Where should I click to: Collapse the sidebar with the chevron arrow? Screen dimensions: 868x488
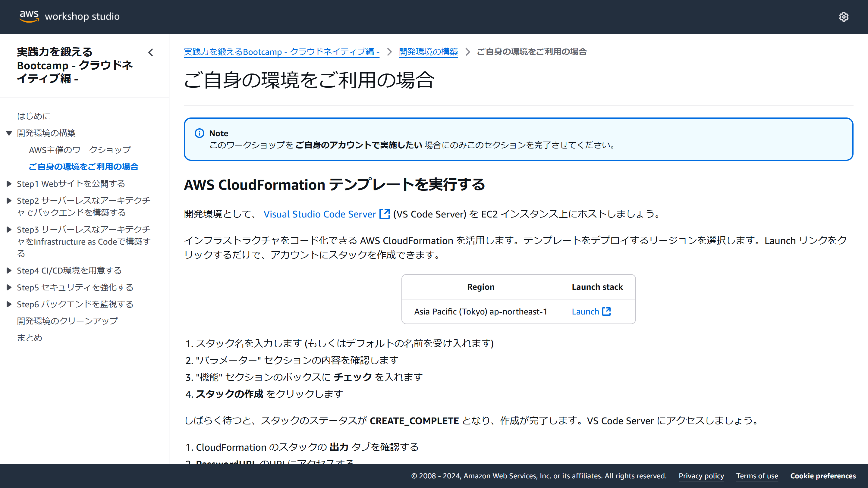coord(151,52)
